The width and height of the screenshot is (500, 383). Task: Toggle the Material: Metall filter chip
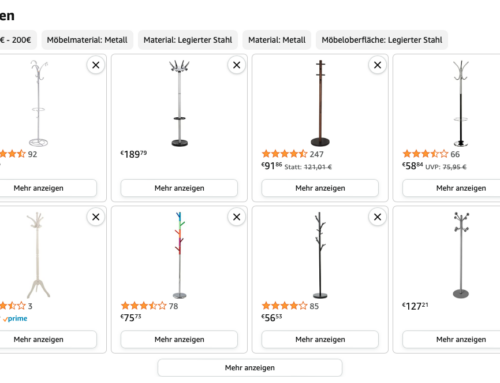(x=277, y=40)
